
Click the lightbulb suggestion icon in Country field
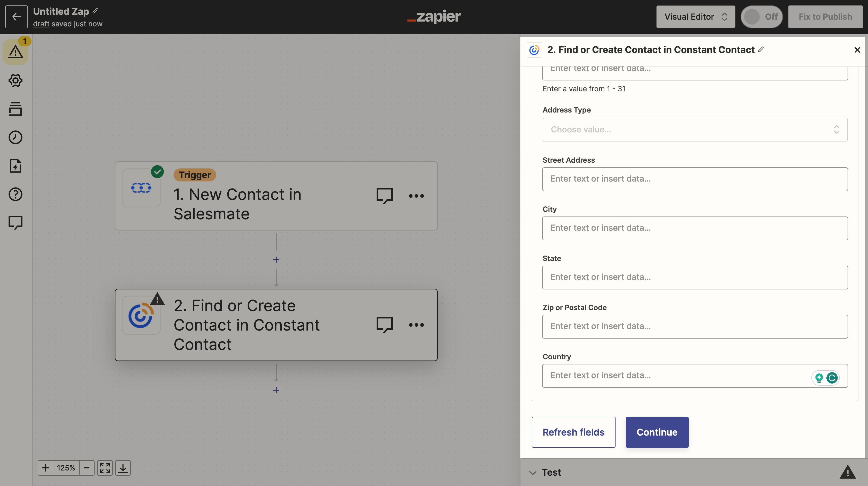pos(819,378)
